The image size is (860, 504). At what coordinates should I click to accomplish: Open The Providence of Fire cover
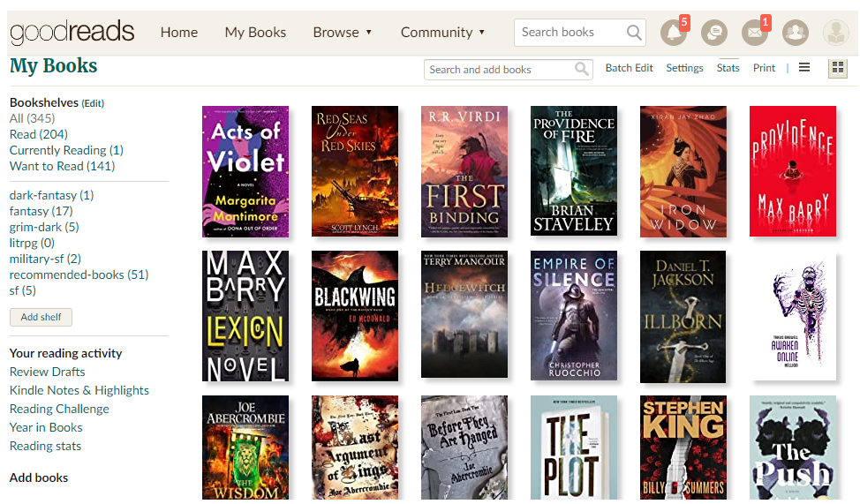pyautogui.click(x=574, y=170)
